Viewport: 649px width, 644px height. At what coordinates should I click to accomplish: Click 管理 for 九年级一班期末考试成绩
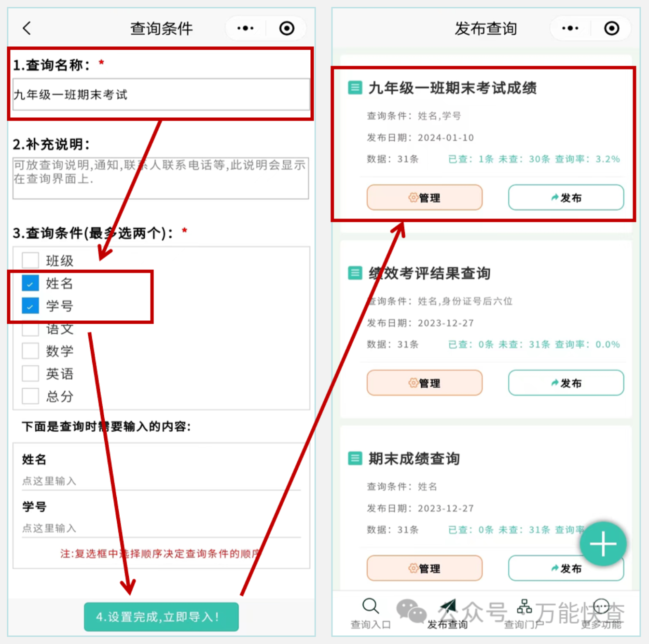(x=425, y=197)
